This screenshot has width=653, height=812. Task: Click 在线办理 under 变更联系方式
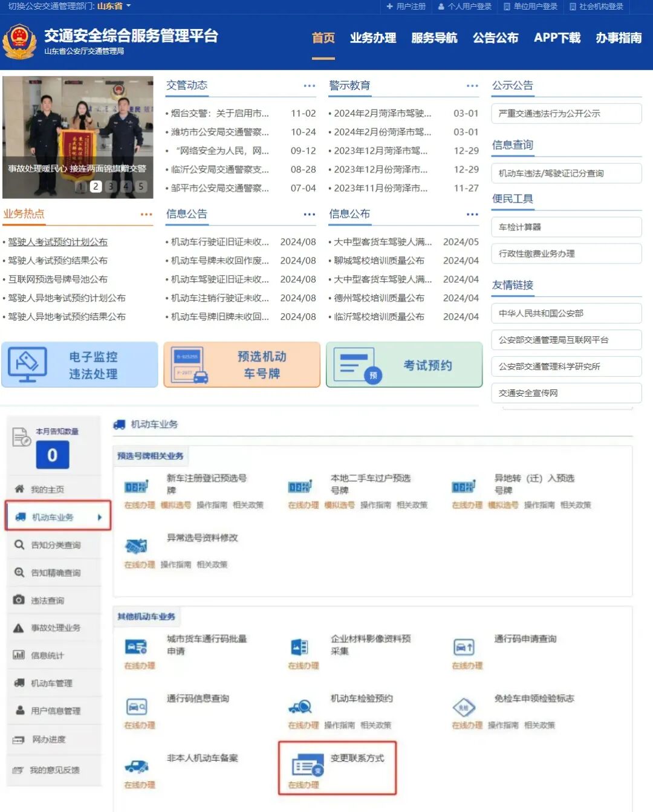(304, 785)
